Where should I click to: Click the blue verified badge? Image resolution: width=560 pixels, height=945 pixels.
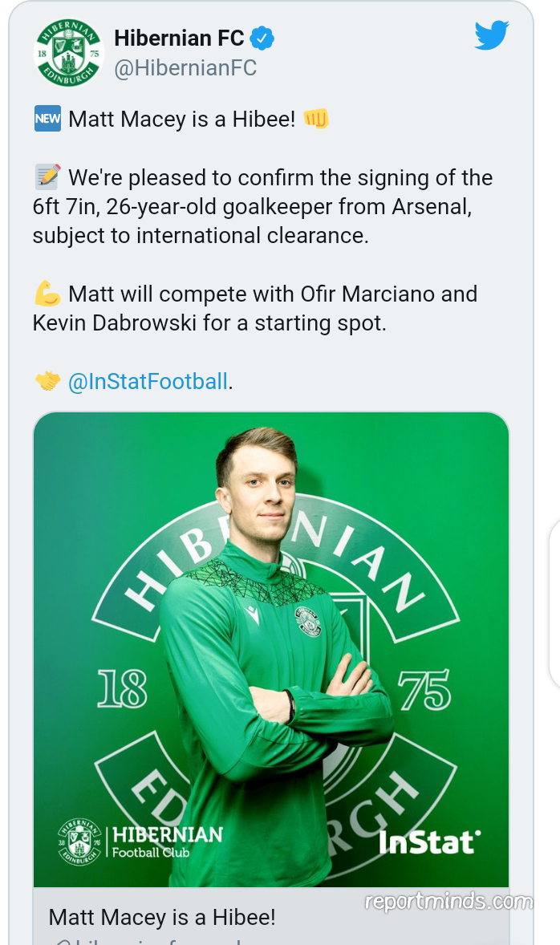tap(262, 38)
